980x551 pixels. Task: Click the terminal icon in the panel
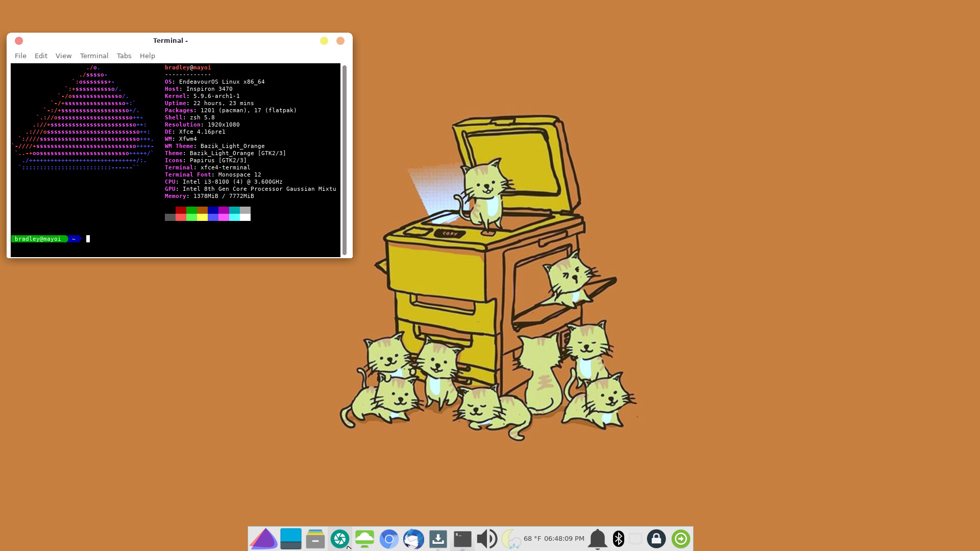tap(462, 539)
